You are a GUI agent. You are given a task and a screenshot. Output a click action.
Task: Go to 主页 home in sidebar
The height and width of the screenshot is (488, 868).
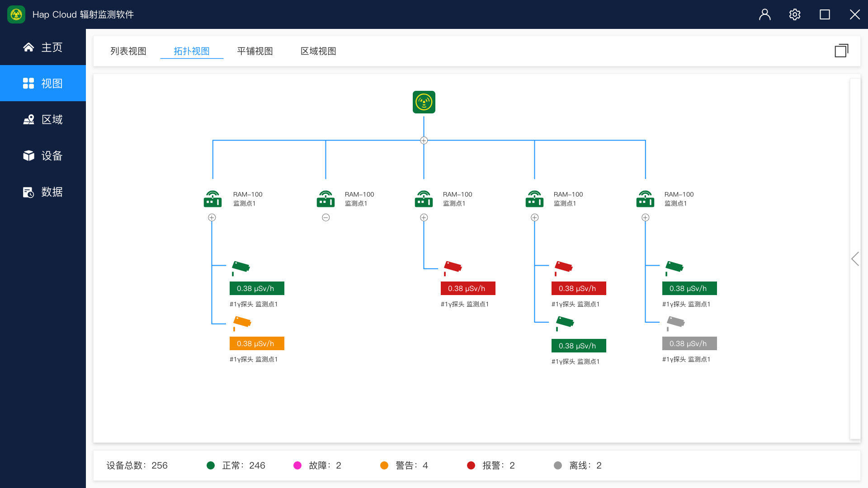click(43, 47)
